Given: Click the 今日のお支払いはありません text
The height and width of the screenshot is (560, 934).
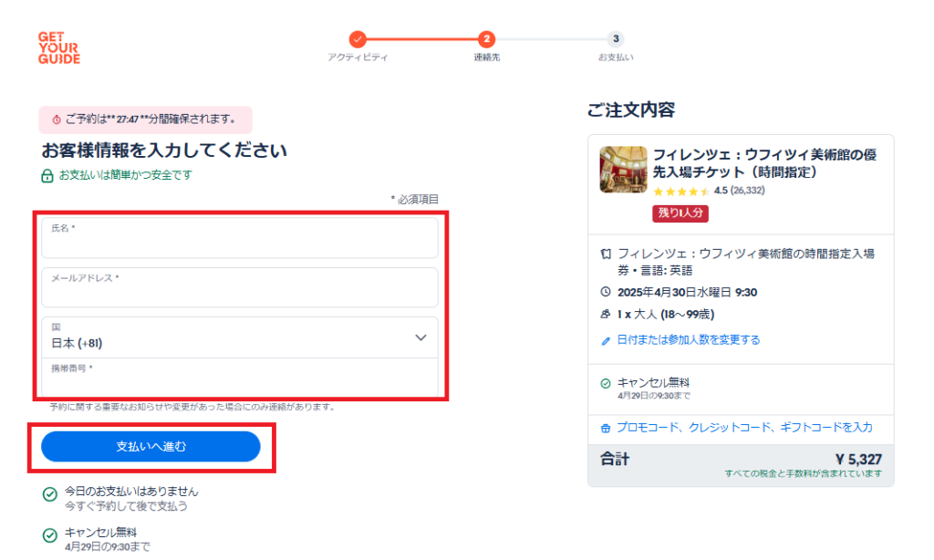Looking at the screenshot, I should 131,492.
